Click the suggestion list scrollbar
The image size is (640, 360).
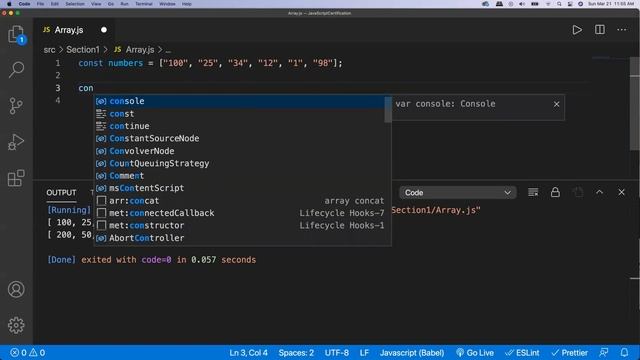tap(388, 109)
